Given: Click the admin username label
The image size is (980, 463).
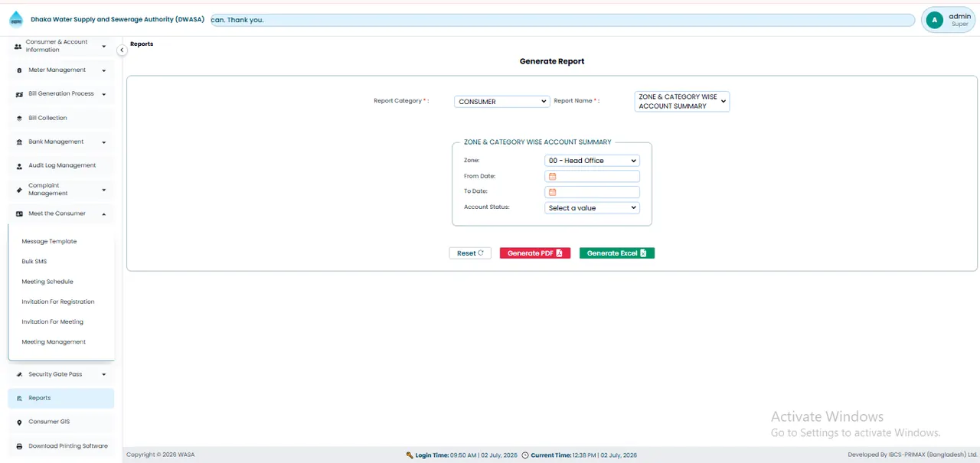Looking at the screenshot, I should (959, 16).
